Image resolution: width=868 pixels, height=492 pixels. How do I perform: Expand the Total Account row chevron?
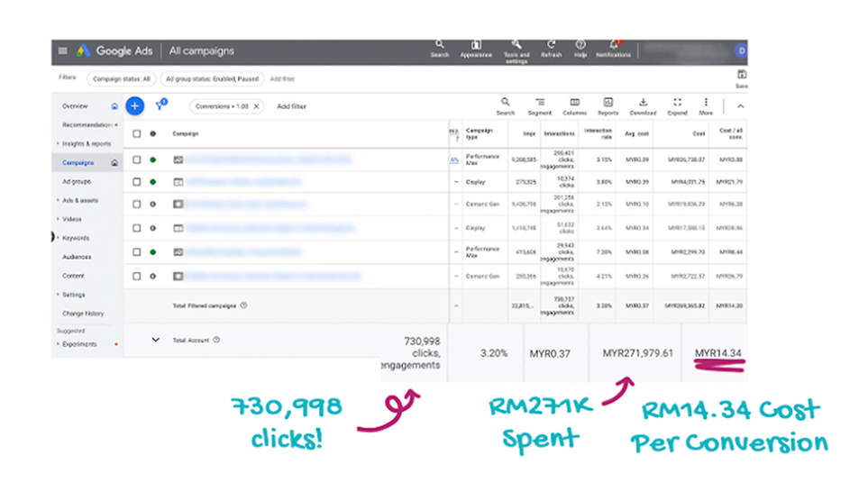pyautogui.click(x=155, y=340)
